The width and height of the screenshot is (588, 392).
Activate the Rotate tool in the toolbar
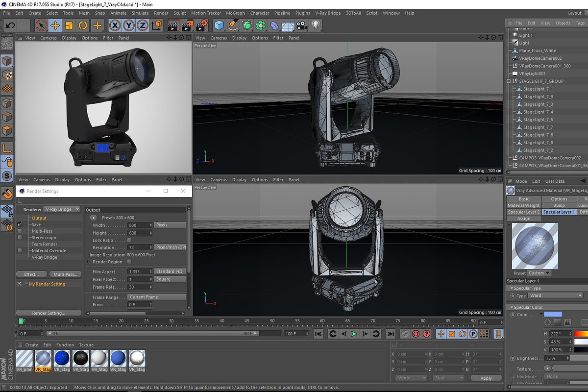point(83,25)
